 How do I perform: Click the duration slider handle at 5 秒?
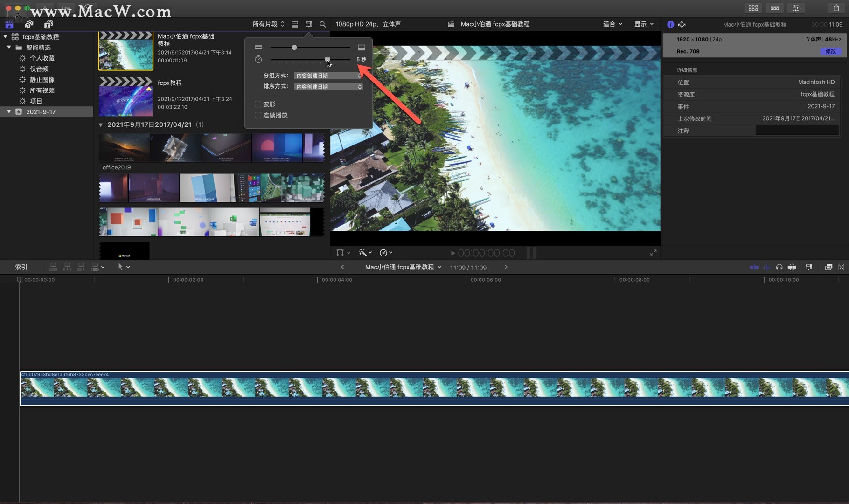point(327,59)
